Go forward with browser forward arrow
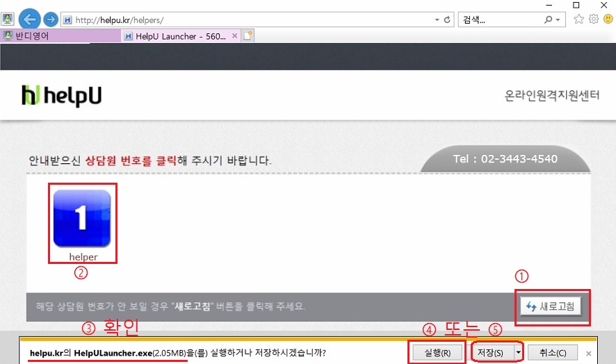 [50, 19]
